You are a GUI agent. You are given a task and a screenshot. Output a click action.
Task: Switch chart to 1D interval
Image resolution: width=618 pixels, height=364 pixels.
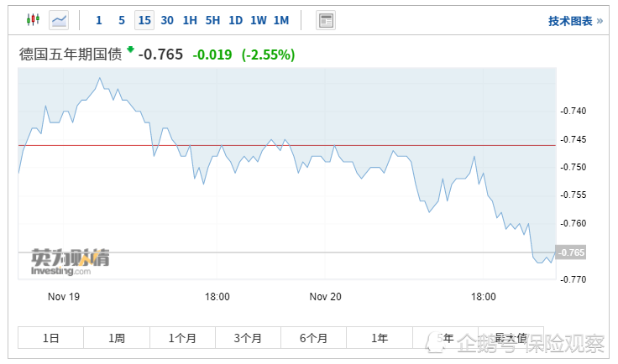tap(236, 20)
